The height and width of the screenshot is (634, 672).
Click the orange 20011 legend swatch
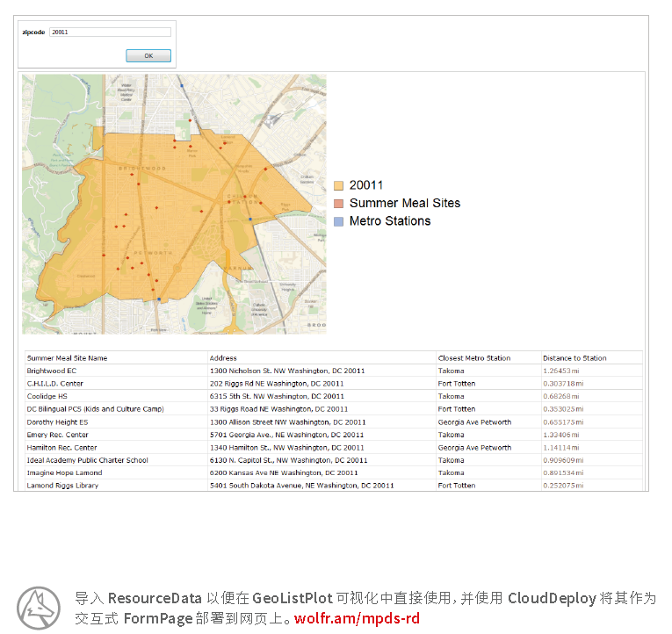[338, 185]
